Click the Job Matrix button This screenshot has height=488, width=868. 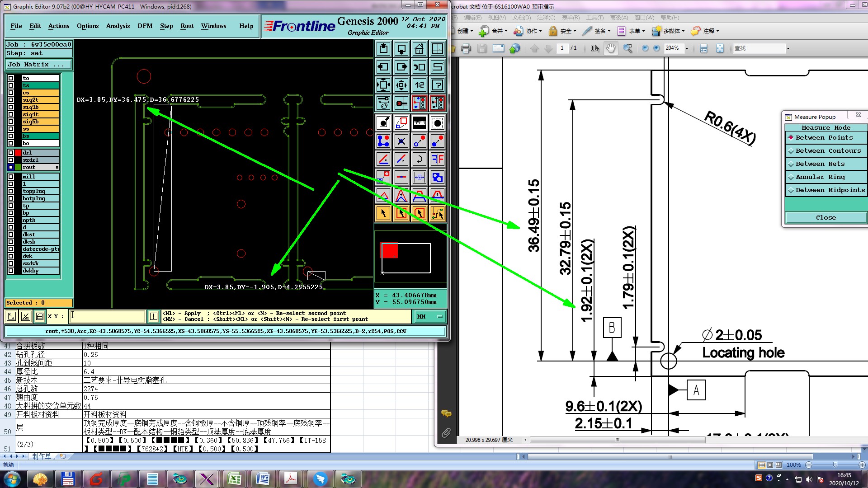coord(38,65)
